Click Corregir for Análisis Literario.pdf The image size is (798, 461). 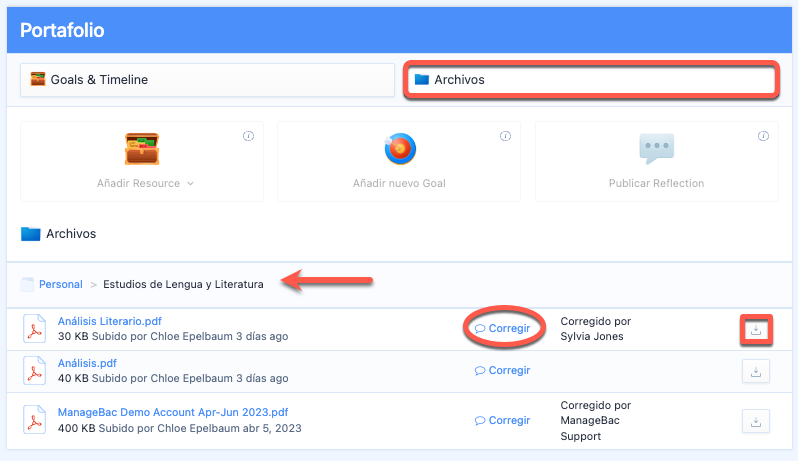502,328
